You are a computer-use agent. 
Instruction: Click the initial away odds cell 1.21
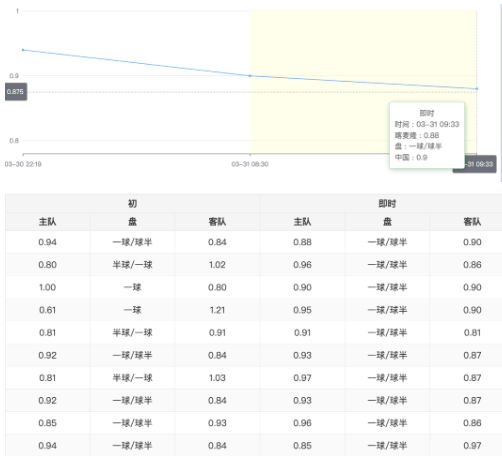[x=217, y=310]
